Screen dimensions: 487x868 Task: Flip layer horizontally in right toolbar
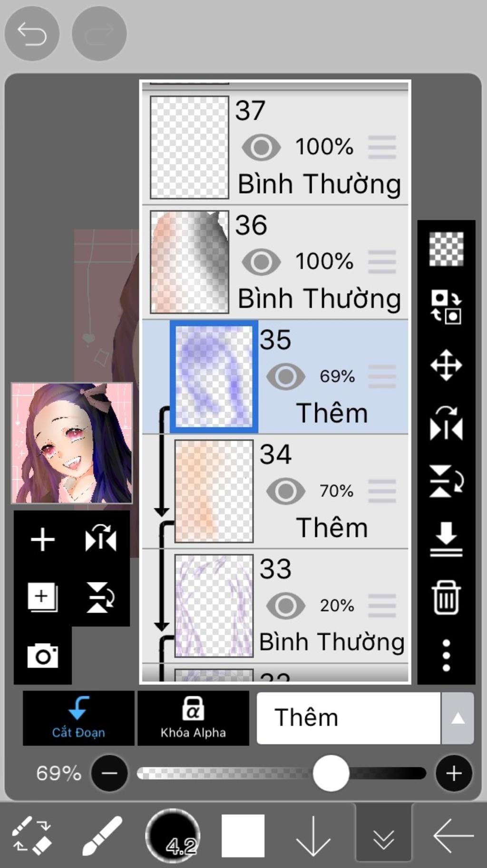click(446, 424)
